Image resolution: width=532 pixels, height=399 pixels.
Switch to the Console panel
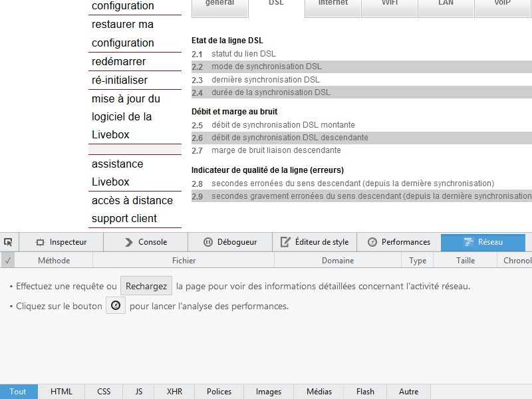[146, 242]
